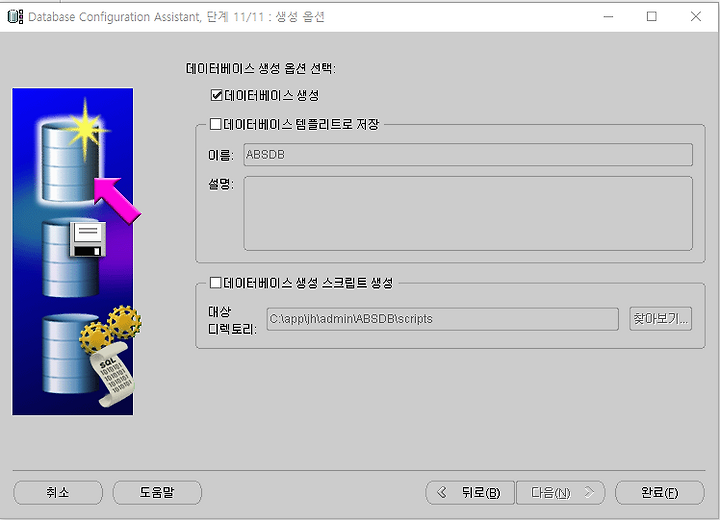Close the Database Configuration Assistant window
The height and width of the screenshot is (520, 720).
coord(696,17)
